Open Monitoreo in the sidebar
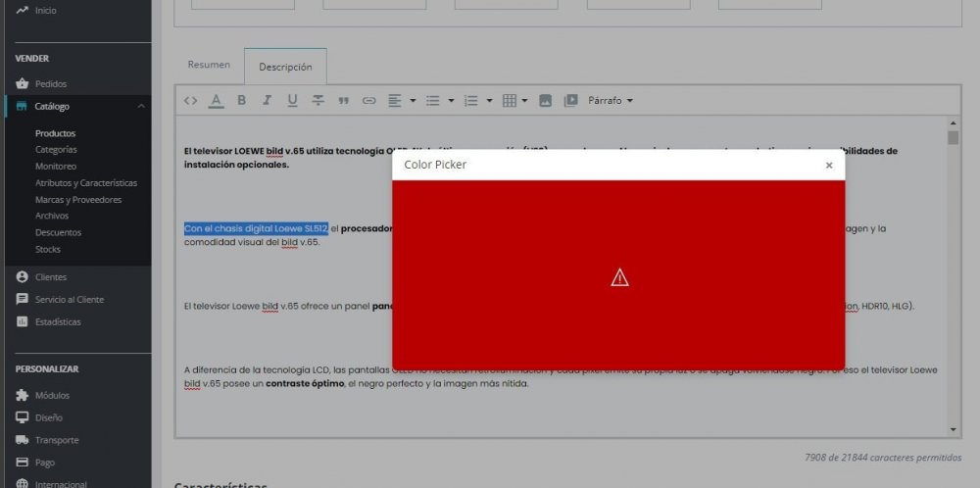This screenshot has height=488, width=980. [56, 167]
